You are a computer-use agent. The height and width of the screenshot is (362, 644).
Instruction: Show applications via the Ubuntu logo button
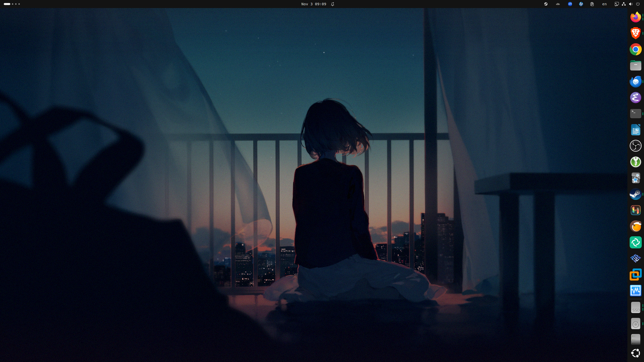(635, 353)
